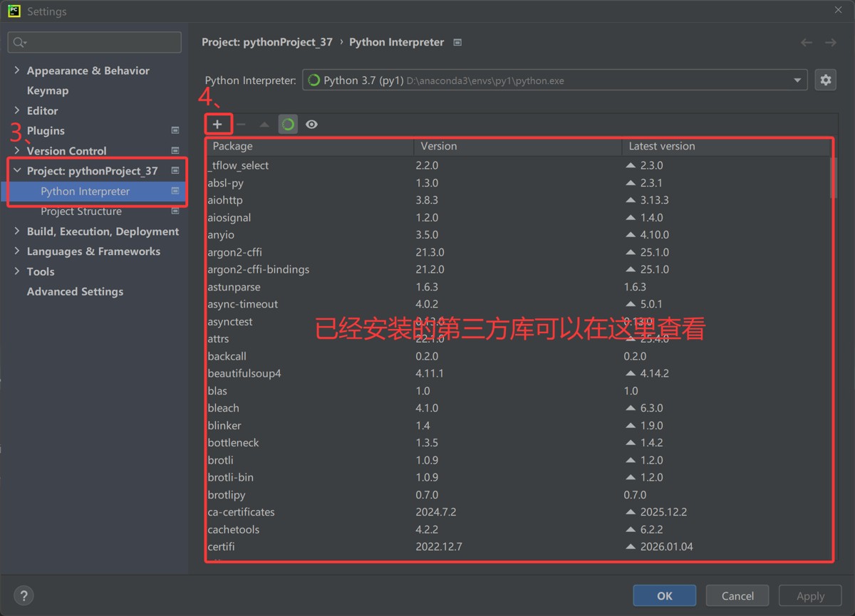
Task: Click the Cancel button
Action: [737, 596]
